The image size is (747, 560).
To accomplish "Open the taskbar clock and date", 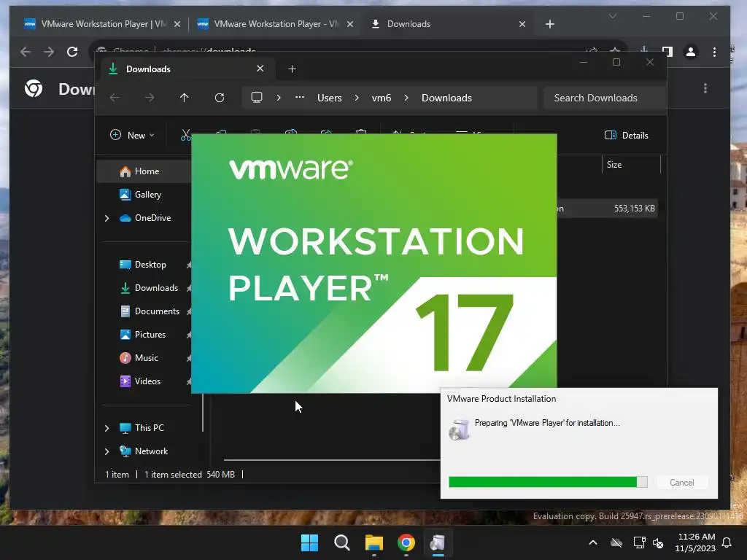I will pyautogui.click(x=695, y=542).
